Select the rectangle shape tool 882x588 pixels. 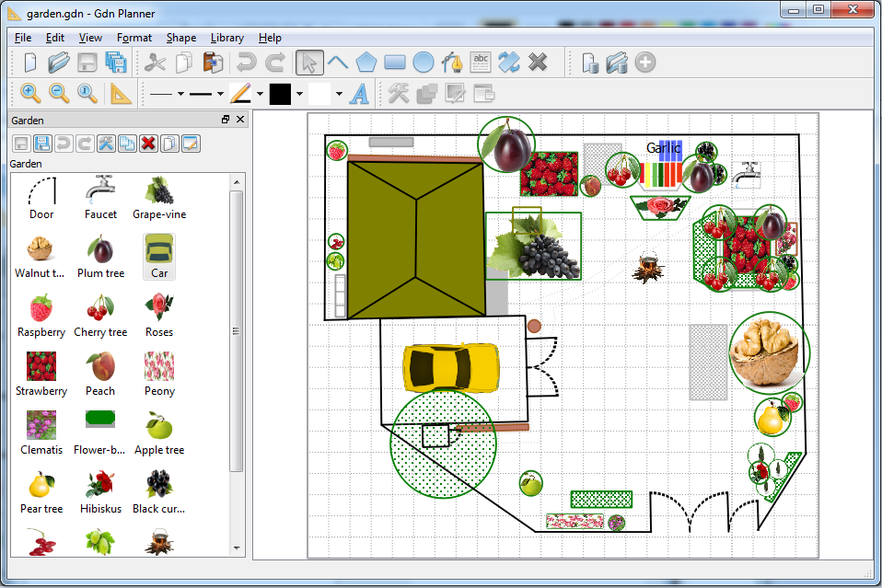pos(395,63)
